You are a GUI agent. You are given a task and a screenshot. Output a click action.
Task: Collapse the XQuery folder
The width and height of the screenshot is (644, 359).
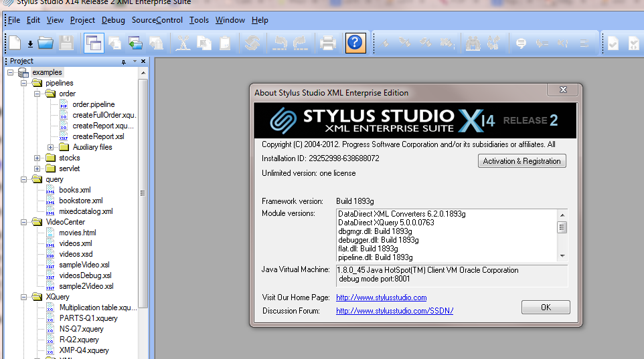(x=24, y=297)
